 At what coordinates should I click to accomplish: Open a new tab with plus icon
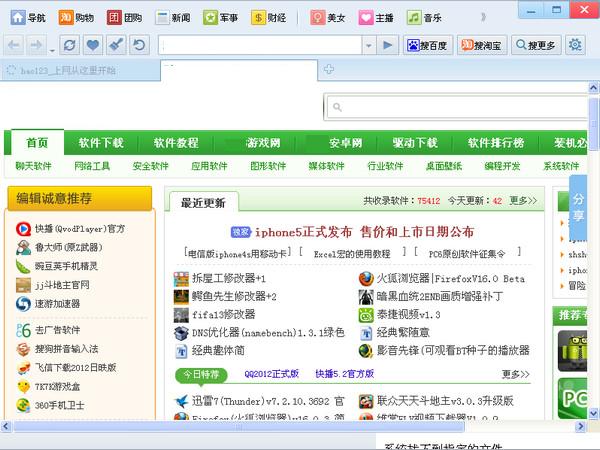pos(329,69)
